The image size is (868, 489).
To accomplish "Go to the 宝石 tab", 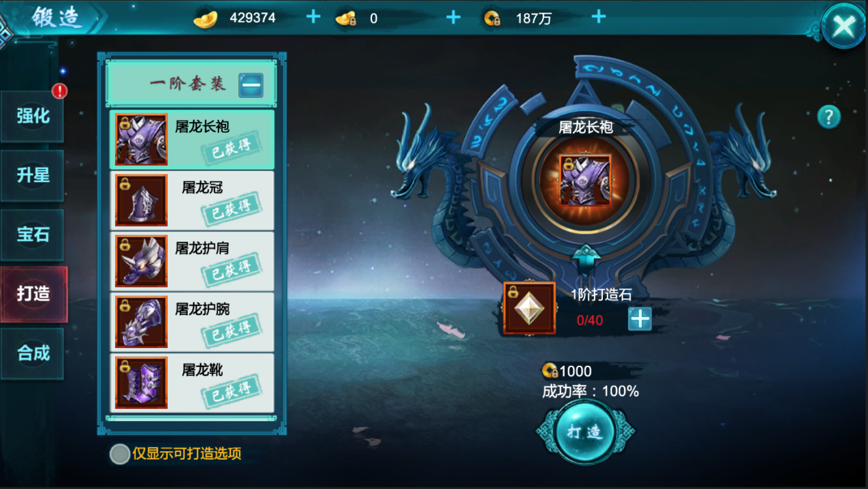I will pyautogui.click(x=33, y=234).
